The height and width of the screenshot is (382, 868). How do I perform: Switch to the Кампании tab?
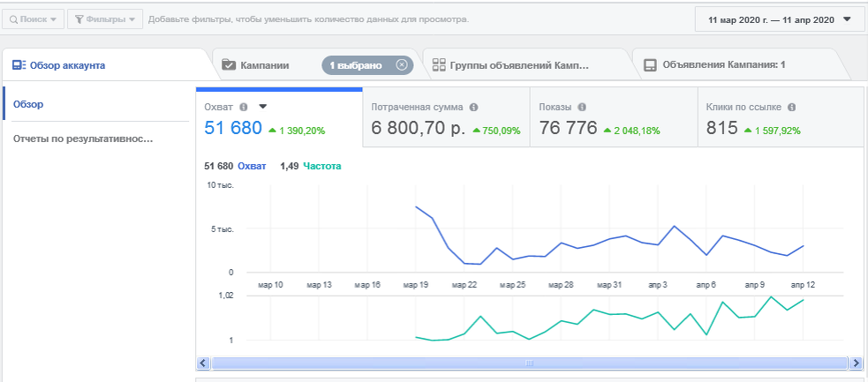(265, 65)
